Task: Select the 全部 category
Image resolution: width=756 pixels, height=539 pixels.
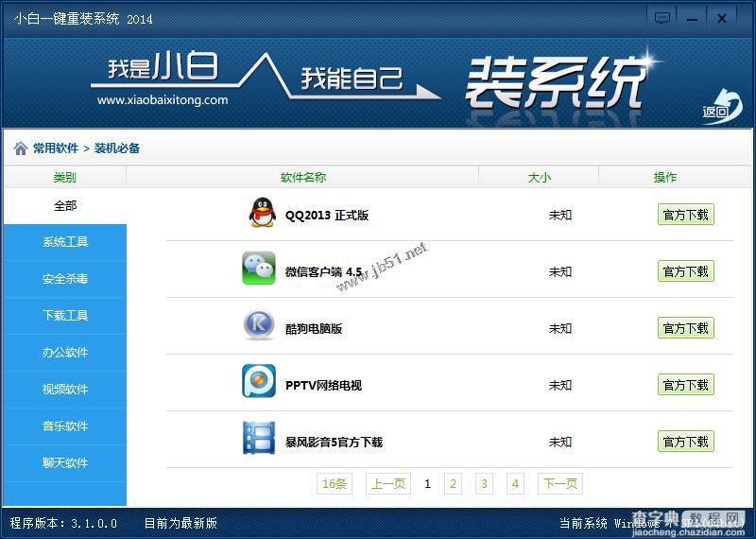Action: coord(65,206)
